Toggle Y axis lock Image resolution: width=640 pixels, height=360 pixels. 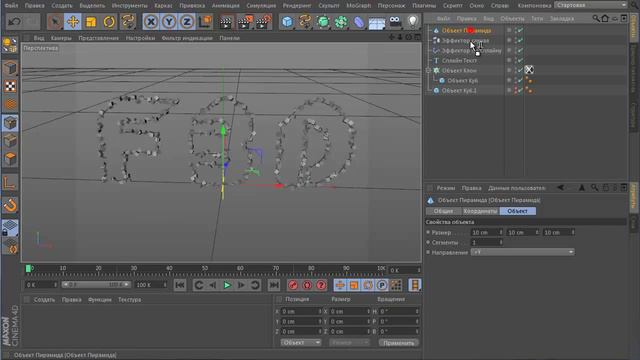(x=169, y=21)
